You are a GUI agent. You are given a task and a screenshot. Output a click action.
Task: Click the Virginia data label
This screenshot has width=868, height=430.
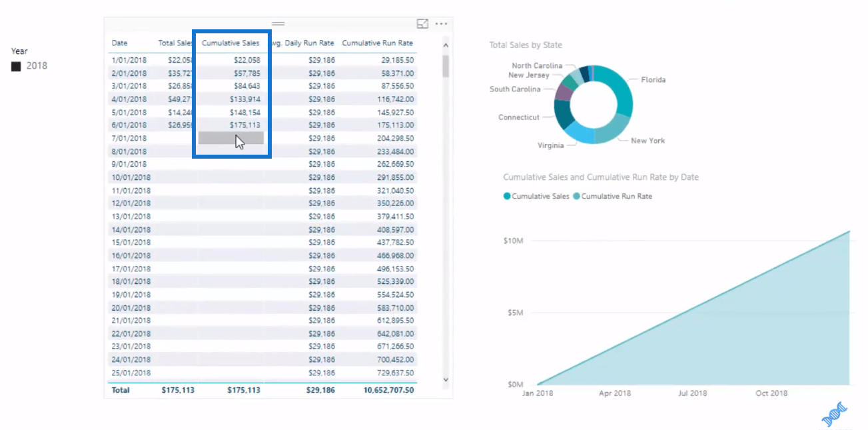(551, 145)
